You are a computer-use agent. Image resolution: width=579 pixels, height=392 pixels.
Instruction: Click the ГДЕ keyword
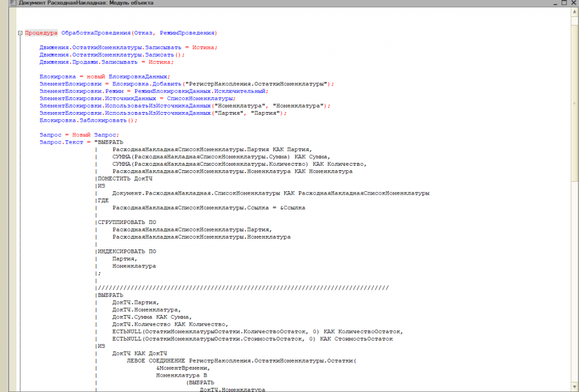coord(103,201)
